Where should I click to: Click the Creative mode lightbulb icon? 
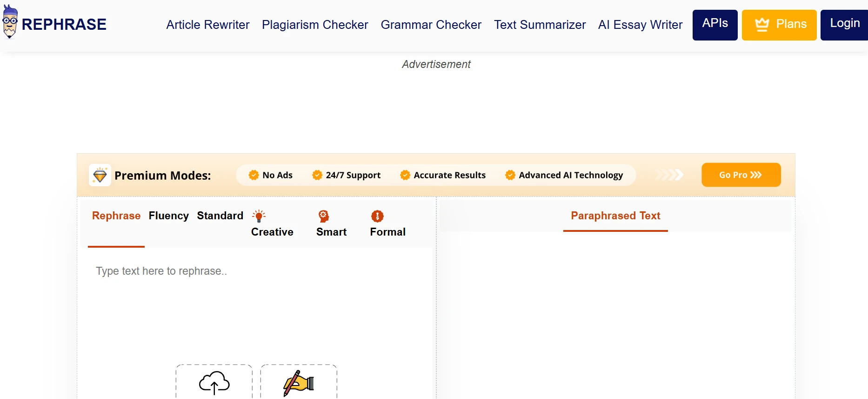coord(259,216)
